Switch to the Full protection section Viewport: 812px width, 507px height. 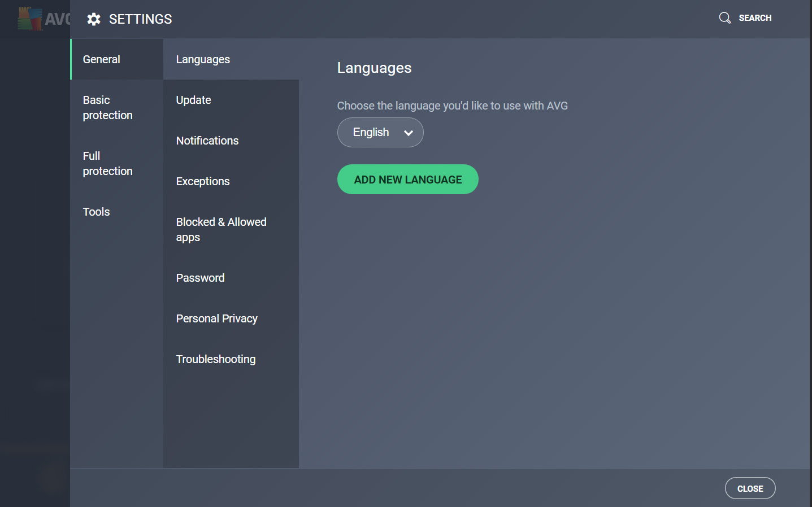point(107,163)
